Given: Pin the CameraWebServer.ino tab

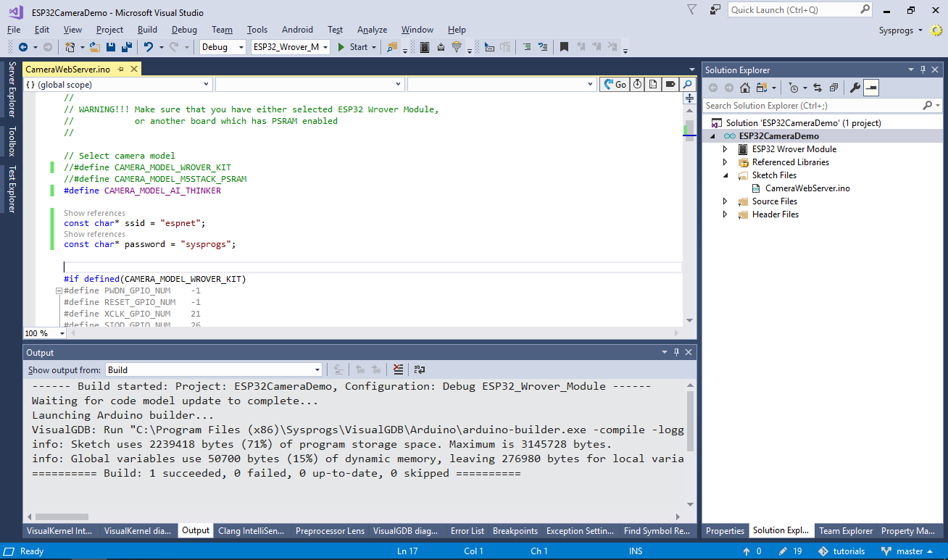Looking at the screenshot, I should click(x=121, y=70).
